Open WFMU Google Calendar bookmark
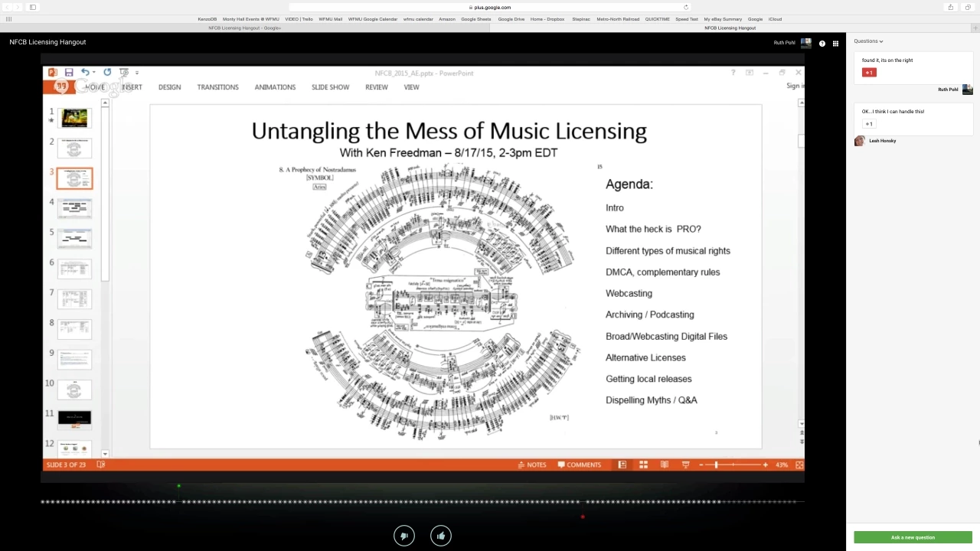 tap(373, 19)
